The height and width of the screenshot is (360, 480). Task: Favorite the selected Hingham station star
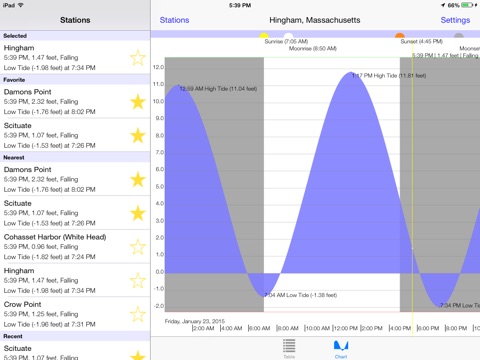pyautogui.click(x=138, y=58)
